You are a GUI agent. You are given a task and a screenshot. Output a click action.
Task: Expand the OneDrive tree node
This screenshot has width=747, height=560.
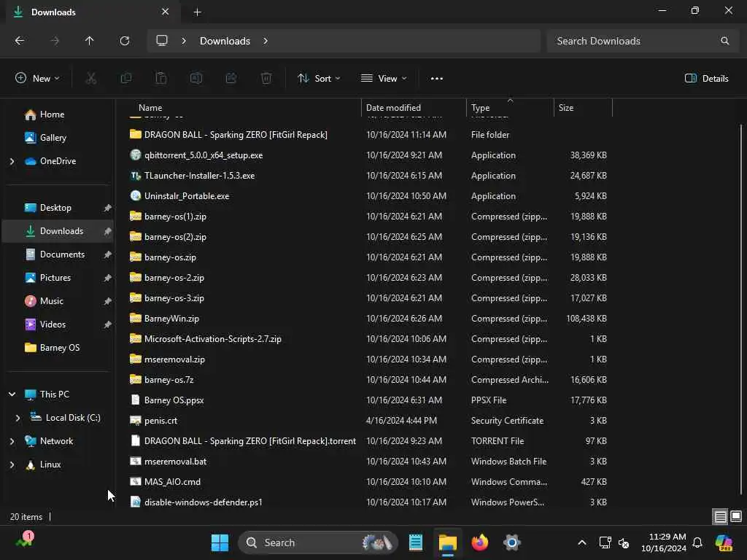click(x=12, y=161)
